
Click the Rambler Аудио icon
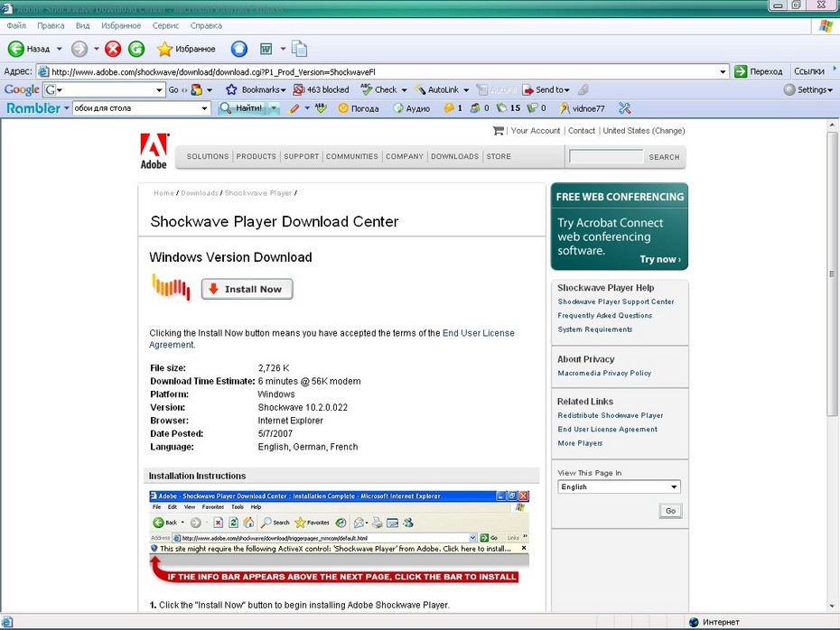412,108
